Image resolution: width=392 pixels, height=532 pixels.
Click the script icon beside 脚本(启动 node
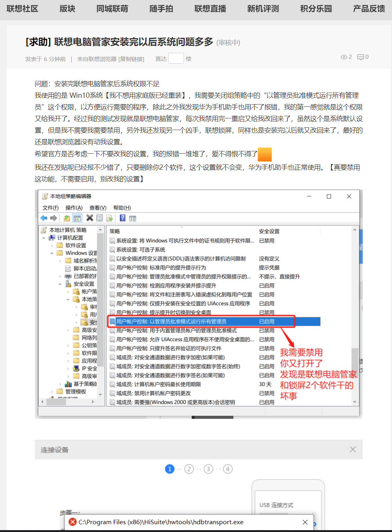point(68,268)
